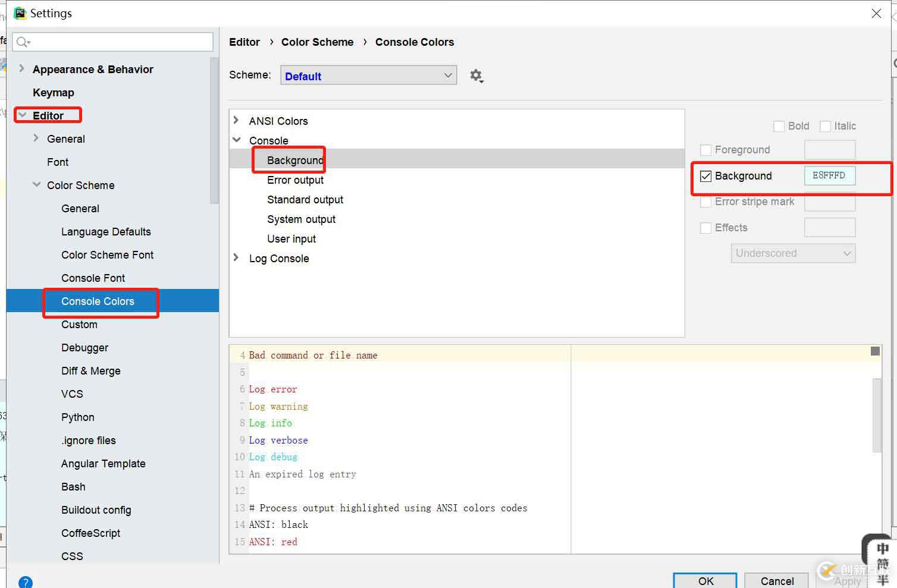Click the scheme settings gear icon
Image resolution: width=897 pixels, height=588 pixels.
click(476, 76)
